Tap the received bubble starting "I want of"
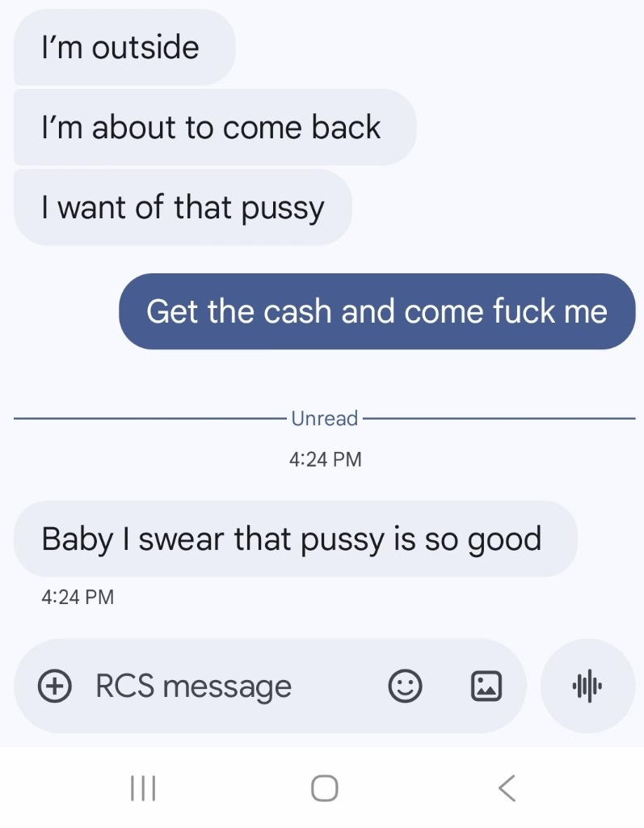This screenshot has width=644, height=828. click(183, 207)
